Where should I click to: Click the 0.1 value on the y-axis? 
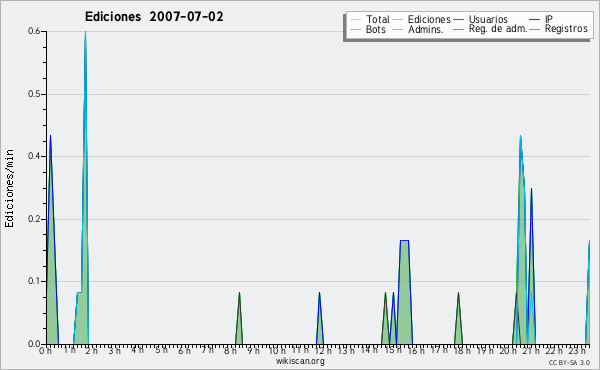pyautogui.click(x=34, y=281)
